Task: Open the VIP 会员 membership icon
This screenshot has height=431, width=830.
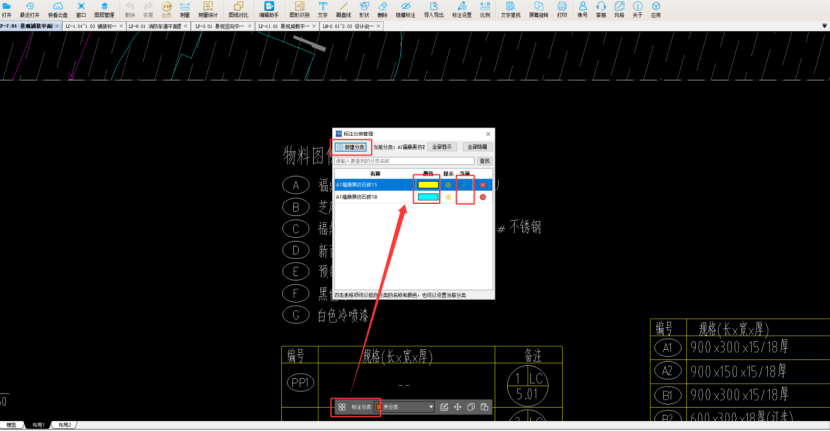Action: click(x=166, y=9)
